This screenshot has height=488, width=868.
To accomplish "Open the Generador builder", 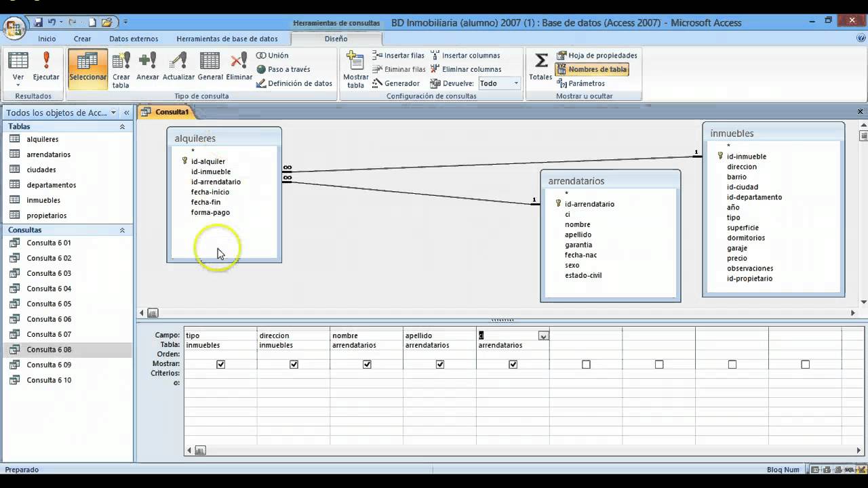I will [x=396, y=83].
